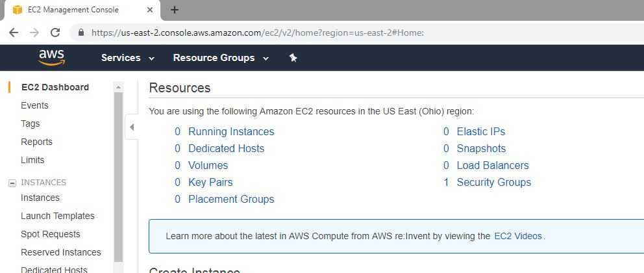
Task: Open the Resource Groups dropdown
Action: coord(221,58)
